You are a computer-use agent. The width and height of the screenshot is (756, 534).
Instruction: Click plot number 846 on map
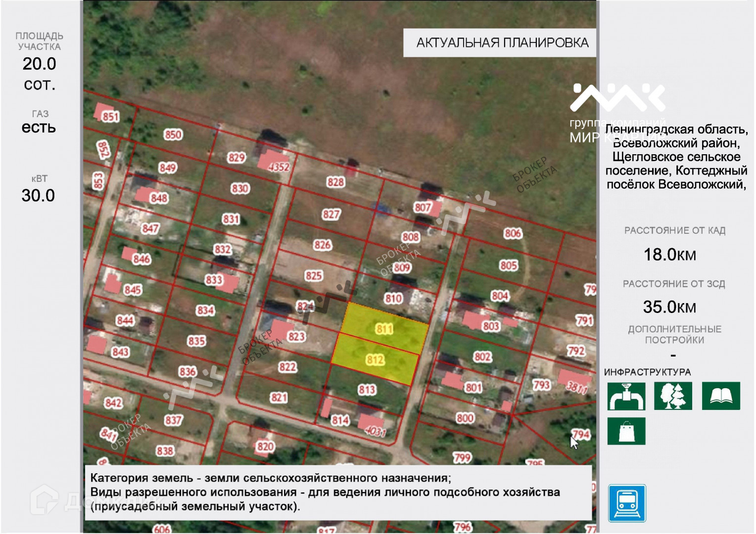pyautogui.click(x=142, y=259)
